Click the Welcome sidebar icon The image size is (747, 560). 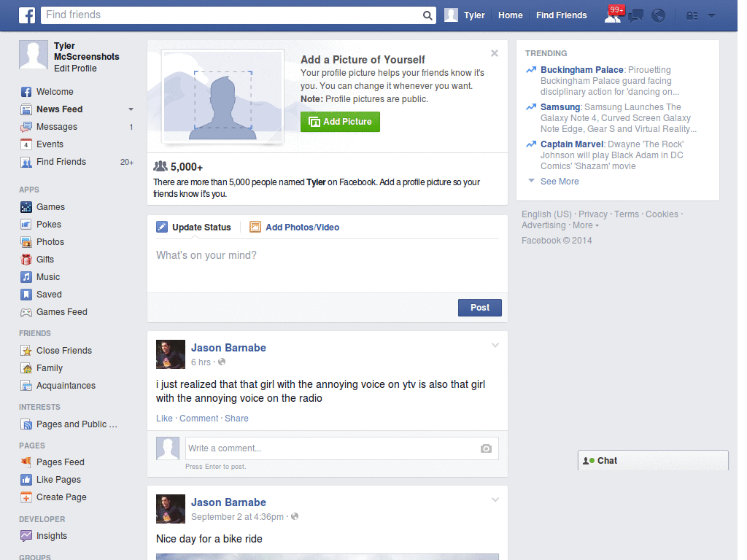[x=26, y=92]
